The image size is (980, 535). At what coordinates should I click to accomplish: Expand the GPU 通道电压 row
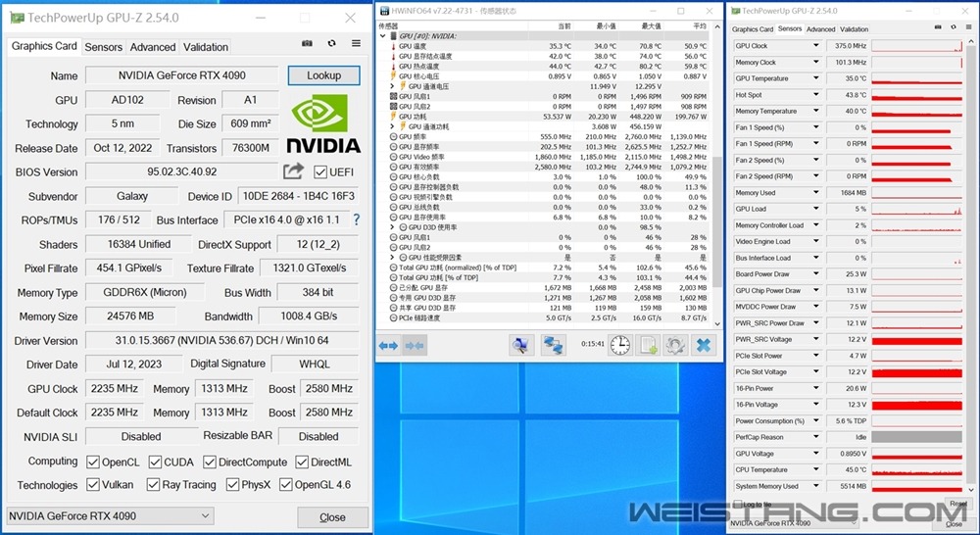tap(392, 86)
